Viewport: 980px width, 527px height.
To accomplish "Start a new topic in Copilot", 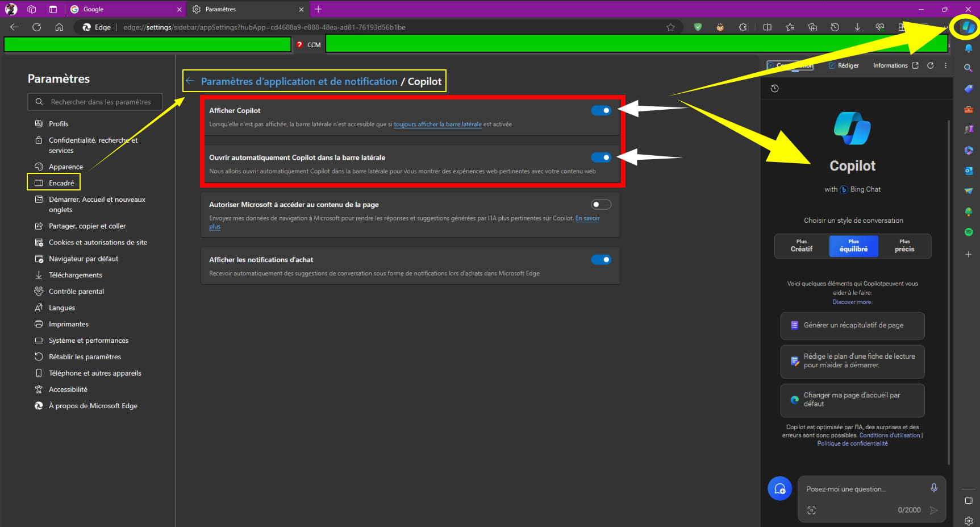I will 780,488.
